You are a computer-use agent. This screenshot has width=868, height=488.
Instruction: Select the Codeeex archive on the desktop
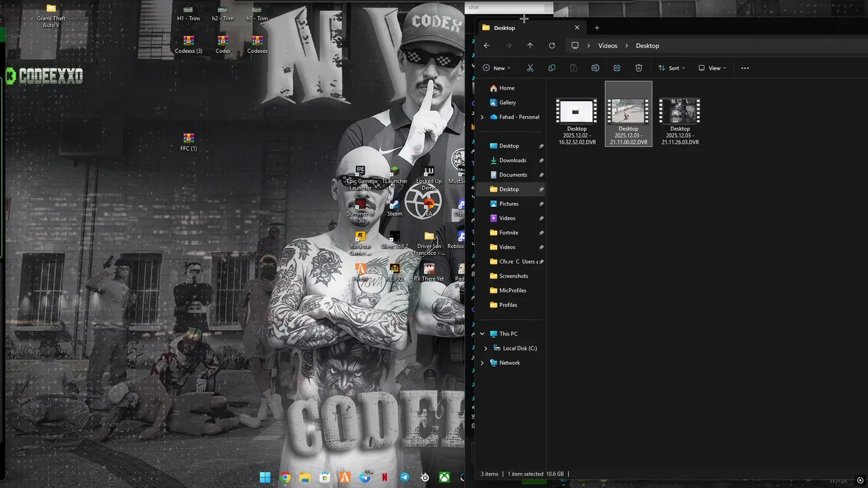point(257,45)
